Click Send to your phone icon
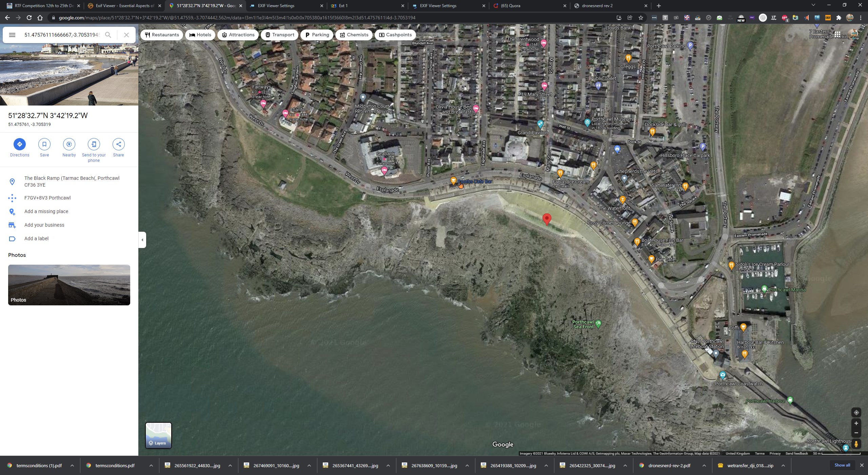Image resolution: width=868 pixels, height=475 pixels. (94, 144)
